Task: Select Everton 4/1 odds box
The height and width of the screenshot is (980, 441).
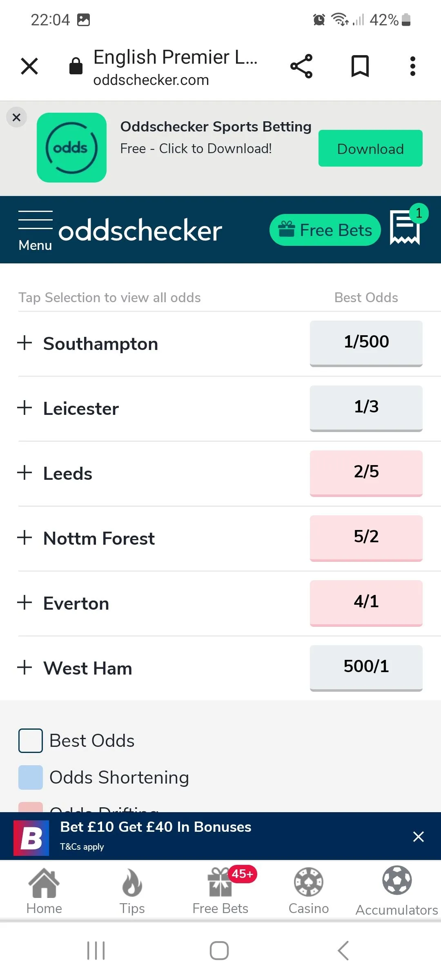Action: (x=366, y=602)
